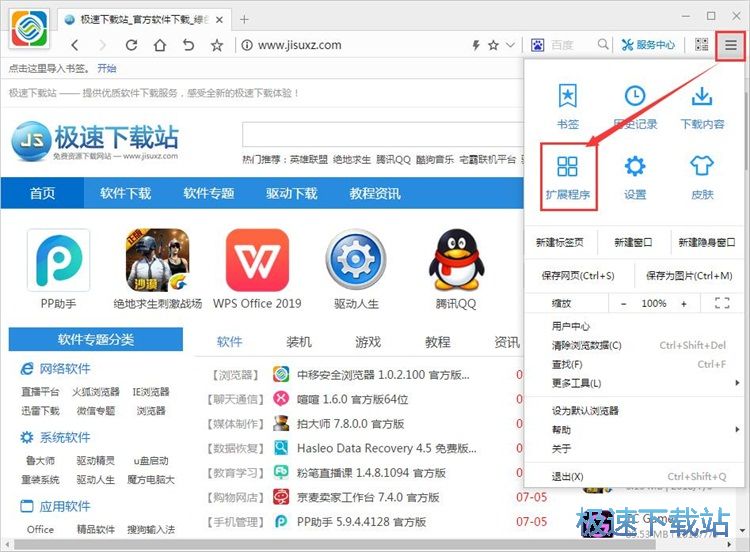750x552 pixels.
Task: Click the browser back arrow
Action: click(75, 45)
